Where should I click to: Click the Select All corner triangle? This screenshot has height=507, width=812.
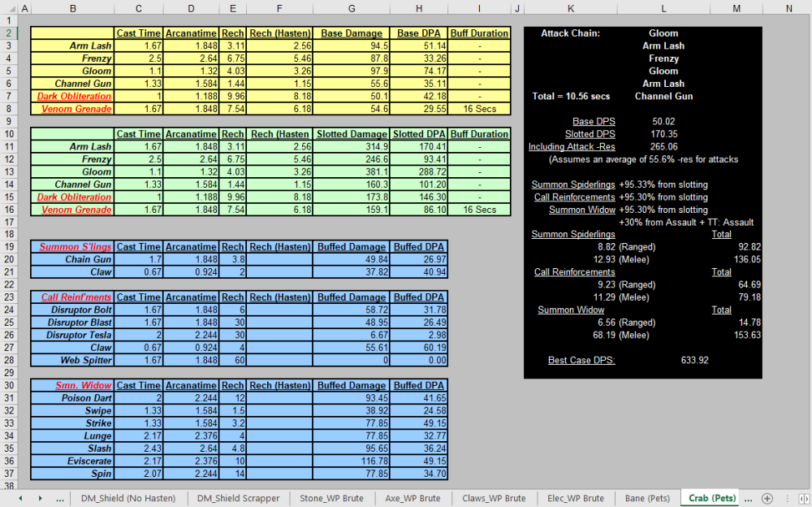(x=8, y=8)
